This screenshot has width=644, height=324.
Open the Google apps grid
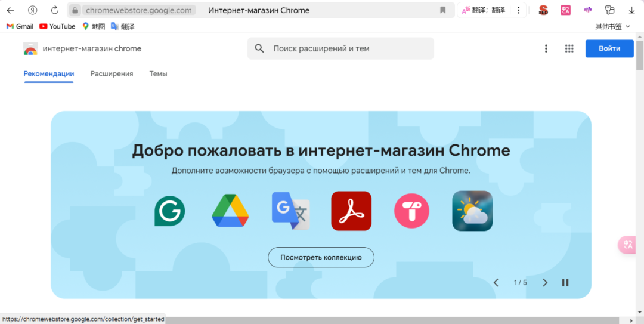(569, 48)
